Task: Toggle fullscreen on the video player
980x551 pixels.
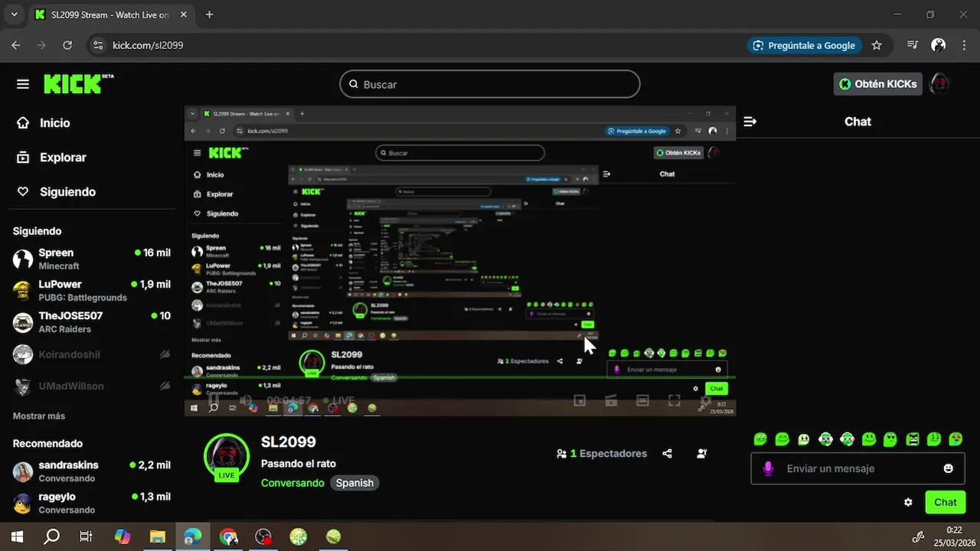Action: pos(675,400)
